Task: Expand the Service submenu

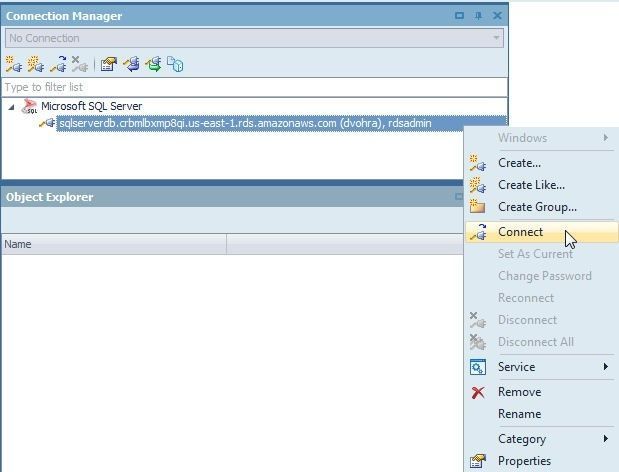Action: pos(541,367)
